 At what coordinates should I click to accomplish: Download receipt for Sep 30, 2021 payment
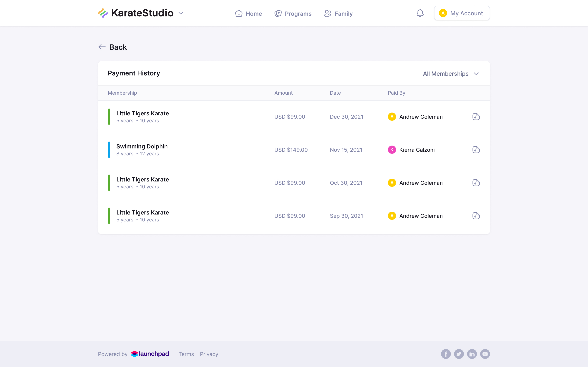(476, 216)
